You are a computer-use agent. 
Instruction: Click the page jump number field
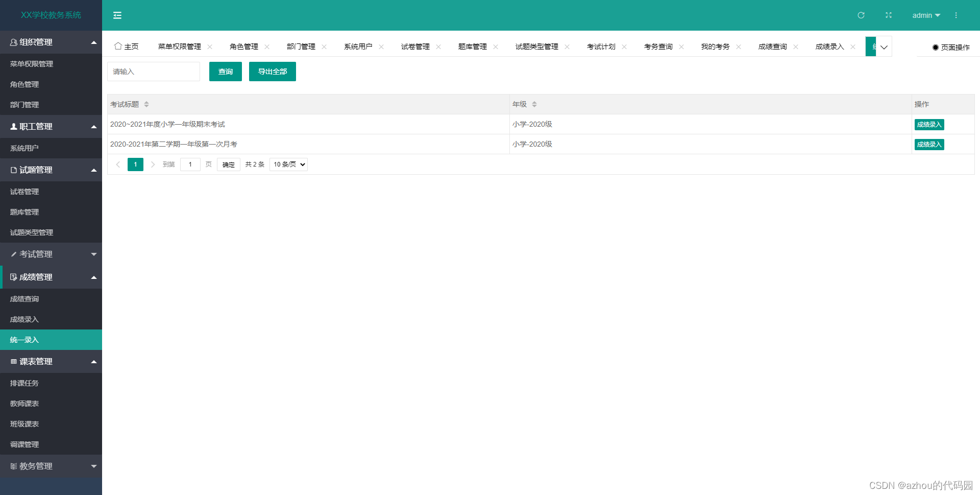[x=190, y=164]
